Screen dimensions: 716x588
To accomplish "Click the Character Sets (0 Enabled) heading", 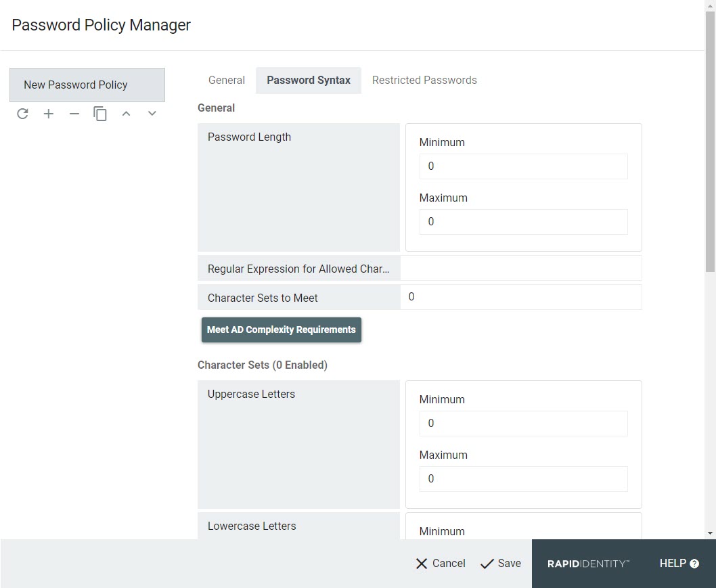I will 263,365.
